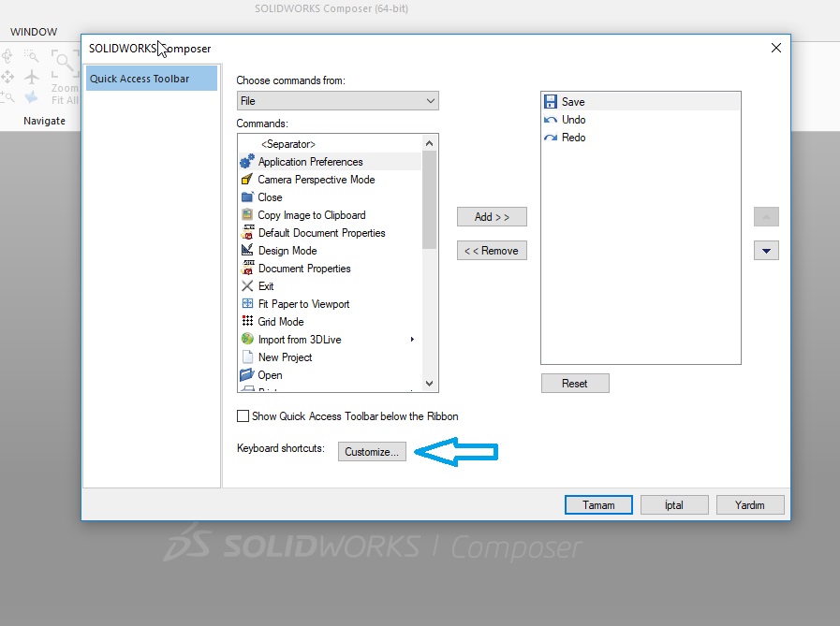
Task: Click the Customize keyboard shortcuts button
Action: click(372, 452)
